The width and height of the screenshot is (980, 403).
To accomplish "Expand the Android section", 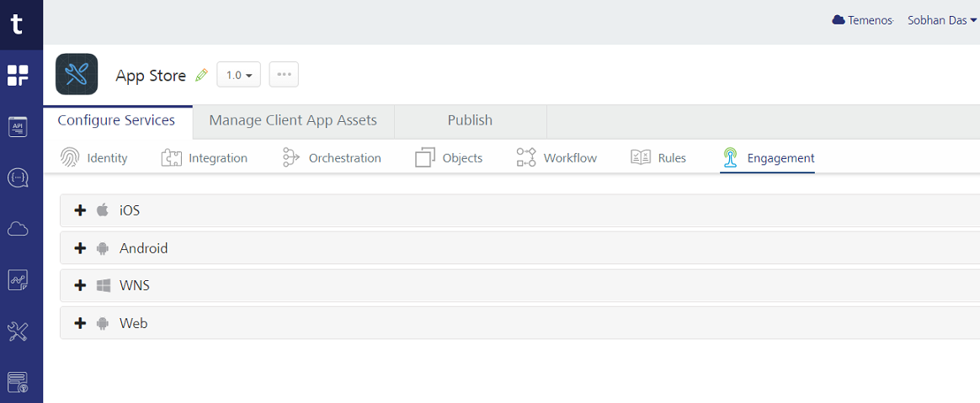I will point(81,248).
